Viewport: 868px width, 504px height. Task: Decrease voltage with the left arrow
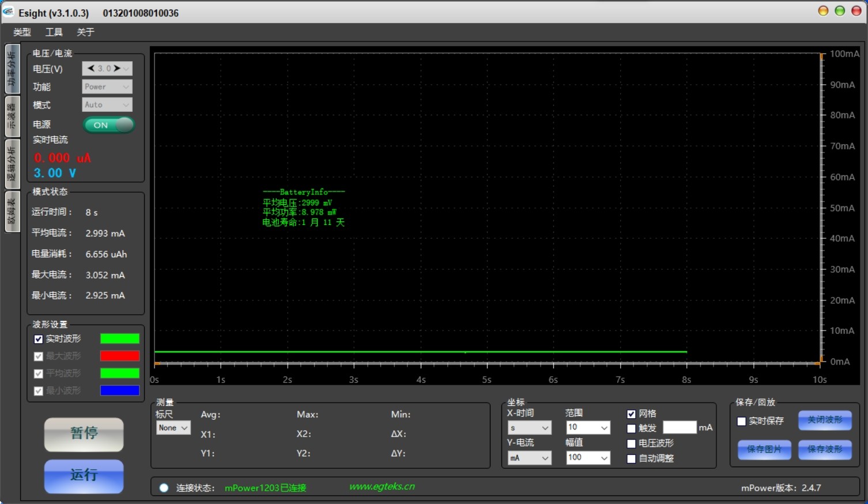click(x=90, y=69)
